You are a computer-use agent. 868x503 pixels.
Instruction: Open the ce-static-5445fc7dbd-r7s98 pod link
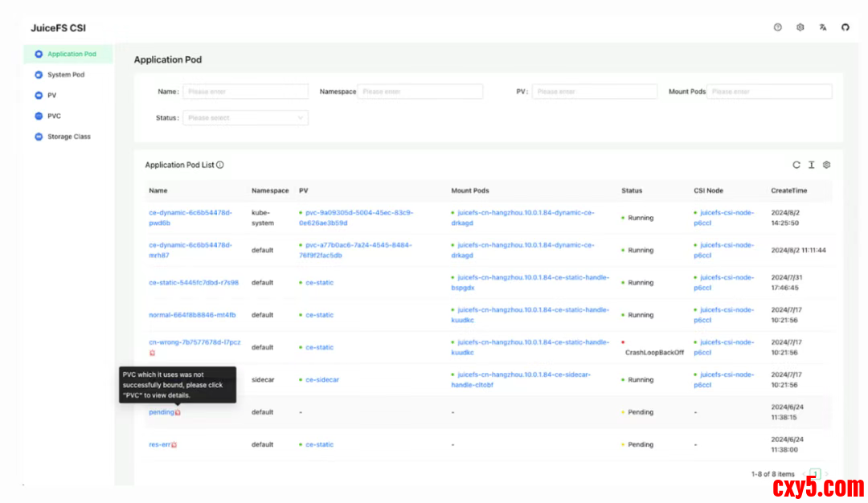[x=193, y=283]
